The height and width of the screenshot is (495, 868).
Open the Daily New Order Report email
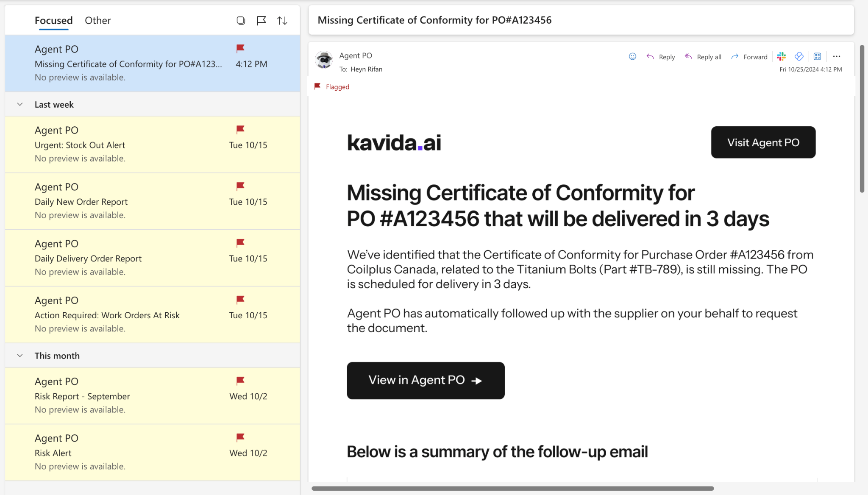(x=153, y=201)
